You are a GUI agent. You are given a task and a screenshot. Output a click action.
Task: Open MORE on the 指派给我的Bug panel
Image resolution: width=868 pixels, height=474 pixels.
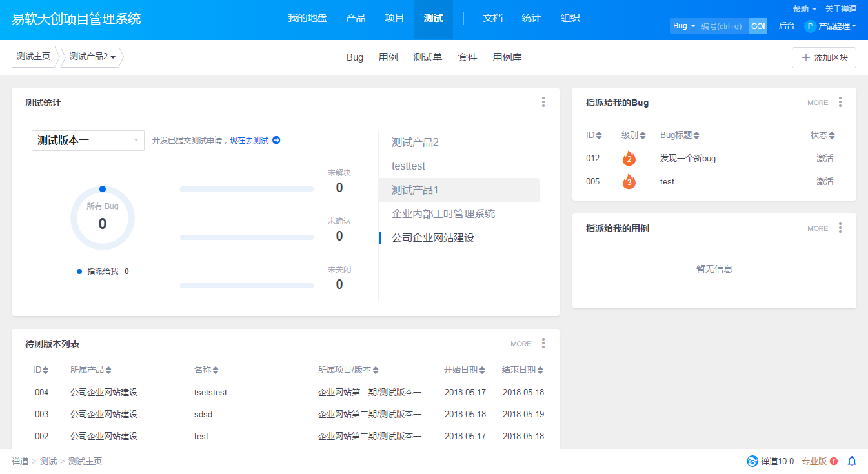[x=817, y=102]
